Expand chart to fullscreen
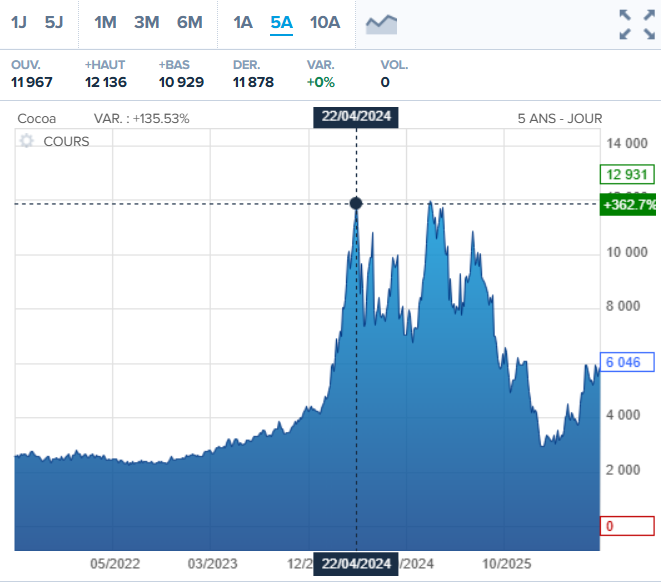This screenshot has height=582, width=661. click(637, 25)
